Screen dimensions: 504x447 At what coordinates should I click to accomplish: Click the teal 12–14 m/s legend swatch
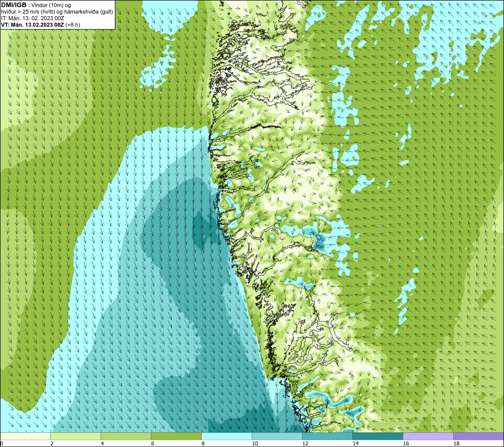pyautogui.click(x=327, y=436)
